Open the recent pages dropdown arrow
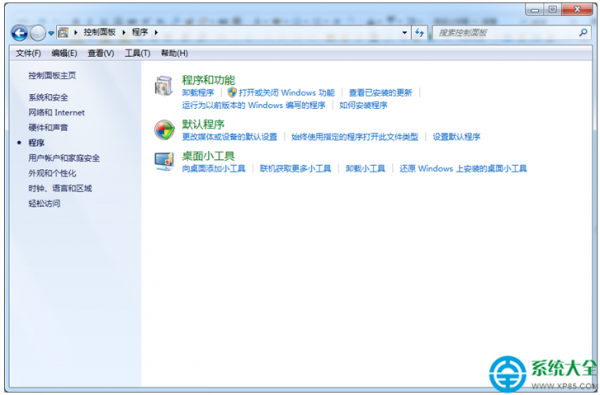 click(x=51, y=33)
